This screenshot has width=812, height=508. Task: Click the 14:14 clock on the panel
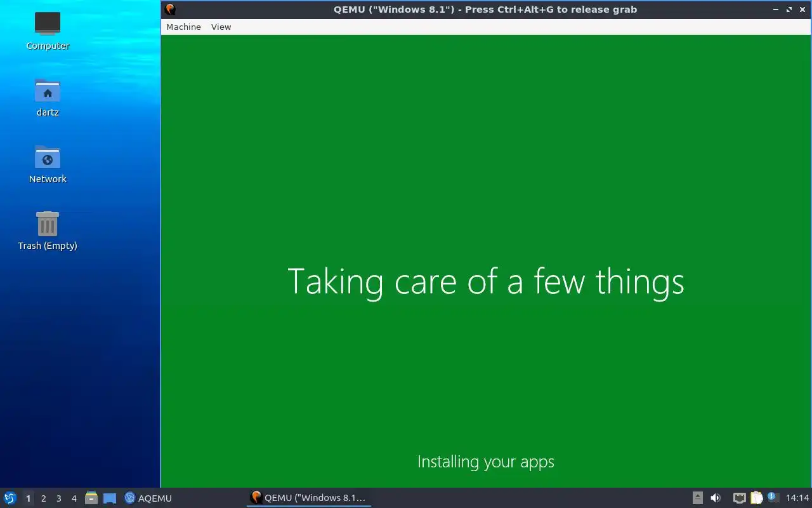(x=797, y=498)
